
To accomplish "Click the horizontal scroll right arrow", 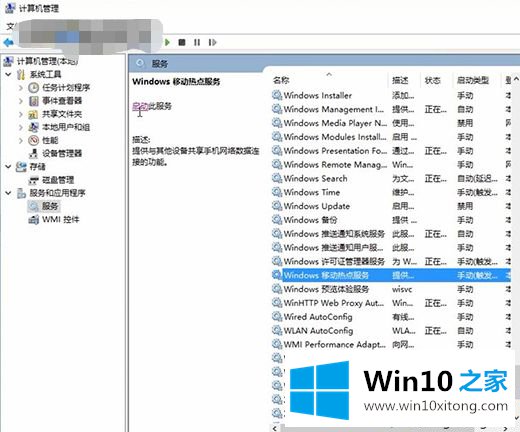I will click(505, 428).
